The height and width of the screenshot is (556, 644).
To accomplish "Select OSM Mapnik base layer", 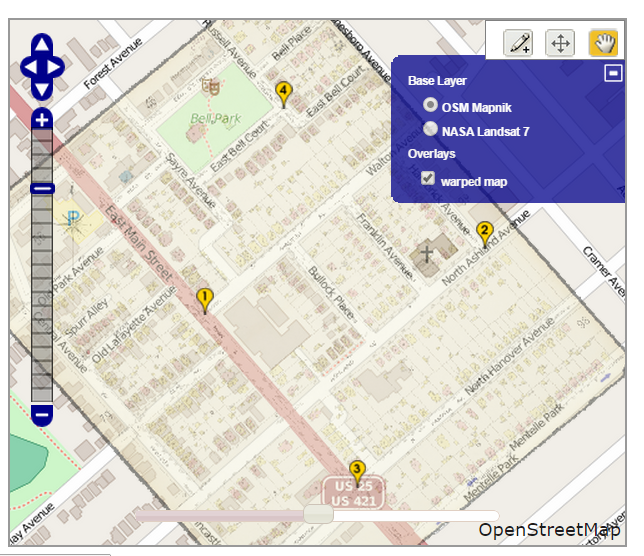I will (x=431, y=105).
